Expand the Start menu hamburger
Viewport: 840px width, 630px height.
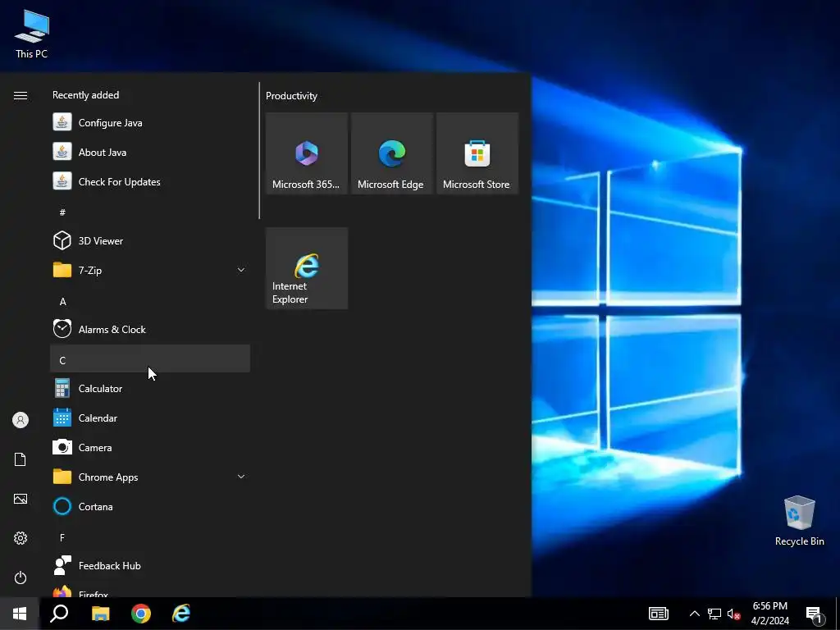(x=21, y=95)
